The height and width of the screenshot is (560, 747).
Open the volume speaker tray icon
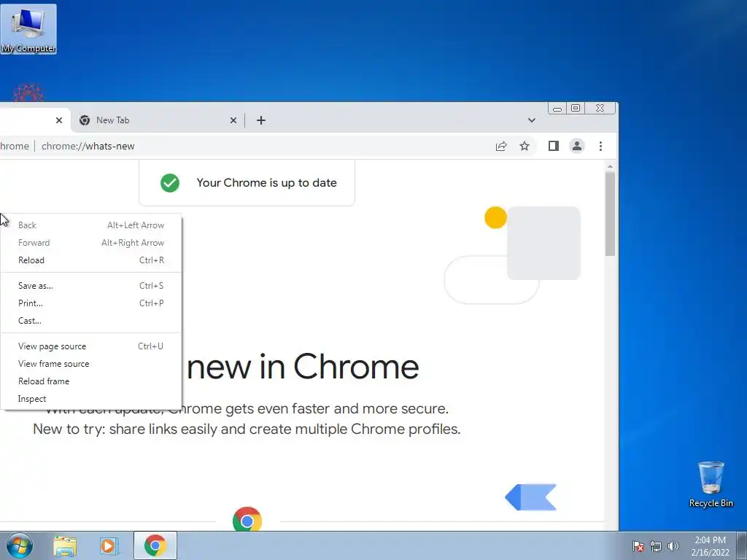point(673,546)
